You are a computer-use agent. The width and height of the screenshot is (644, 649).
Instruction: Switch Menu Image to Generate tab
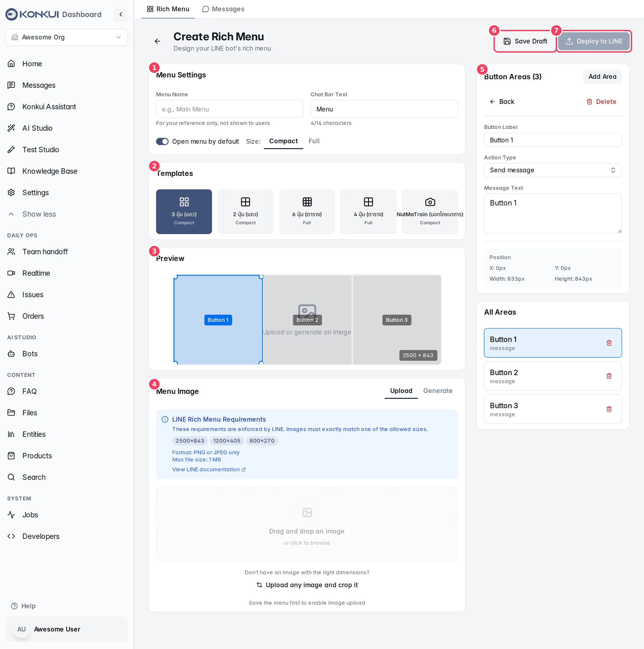(437, 391)
